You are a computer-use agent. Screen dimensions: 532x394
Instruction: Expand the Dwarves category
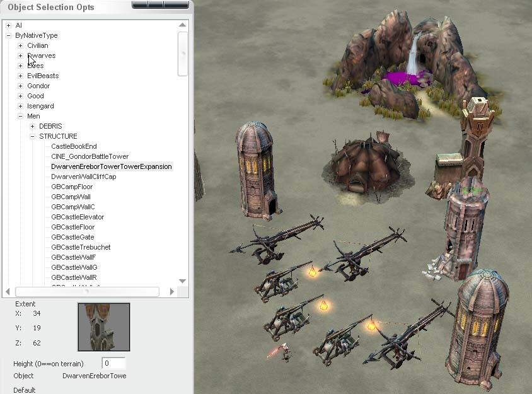[20, 55]
